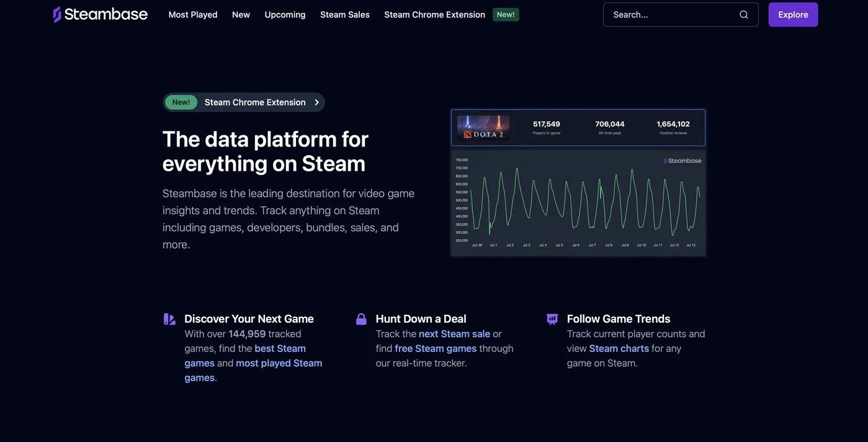
Task: Focus the Search input field
Action: click(680, 14)
